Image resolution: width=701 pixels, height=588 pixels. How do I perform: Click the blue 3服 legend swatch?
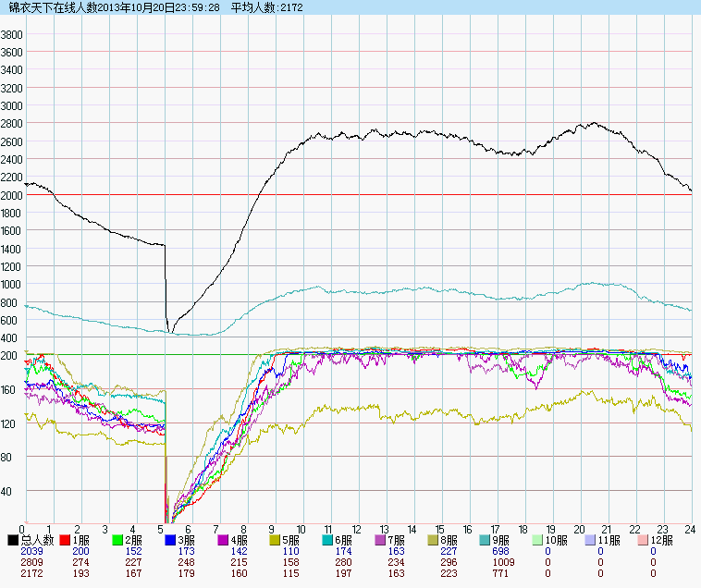[x=171, y=540]
